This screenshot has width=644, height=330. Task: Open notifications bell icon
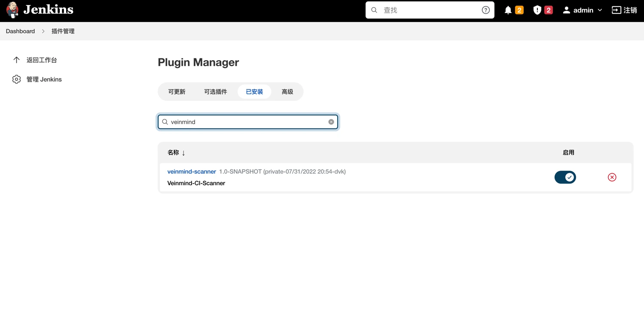pos(508,10)
